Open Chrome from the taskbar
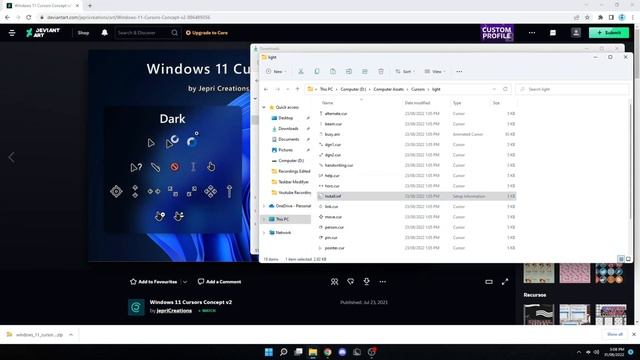The height and width of the screenshot is (360, 640). coord(328,352)
